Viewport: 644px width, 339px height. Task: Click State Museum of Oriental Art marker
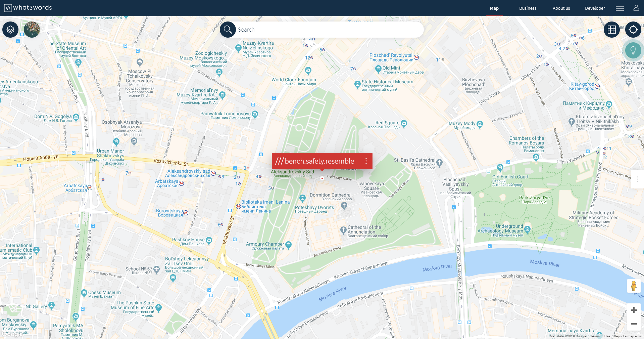[x=78, y=62]
